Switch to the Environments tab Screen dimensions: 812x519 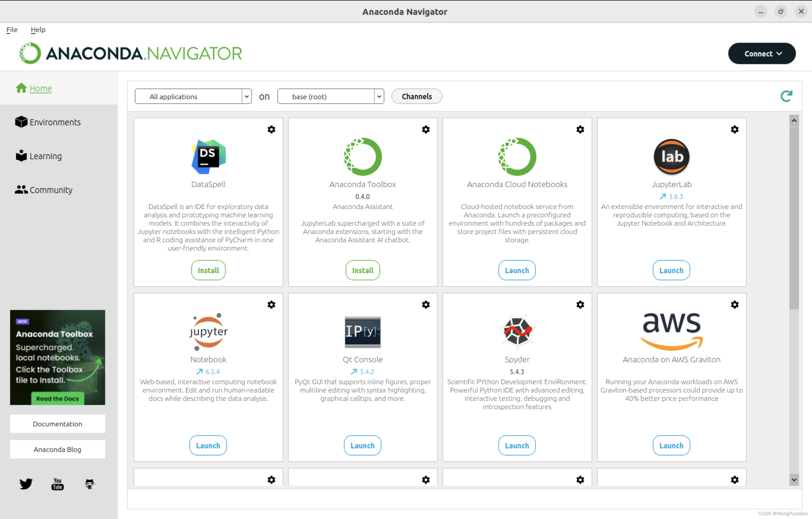[x=55, y=122]
